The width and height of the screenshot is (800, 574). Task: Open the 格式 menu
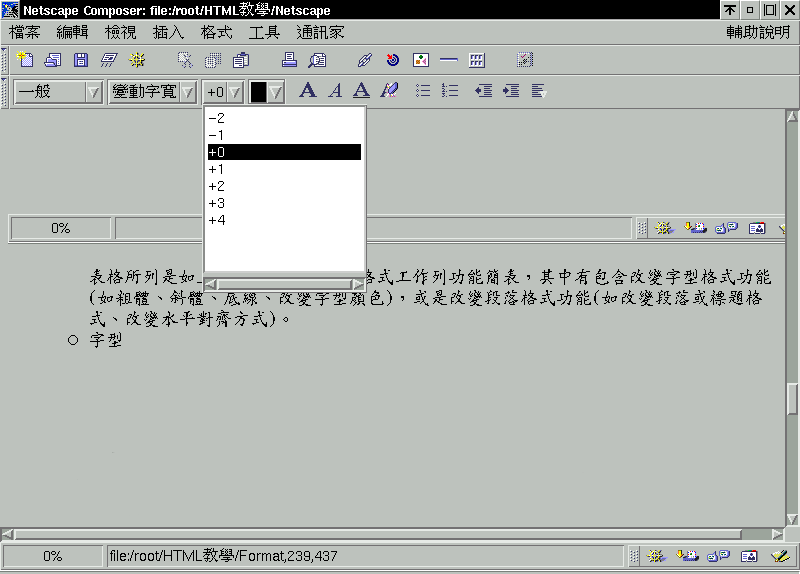pyautogui.click(x=216, y=32)
